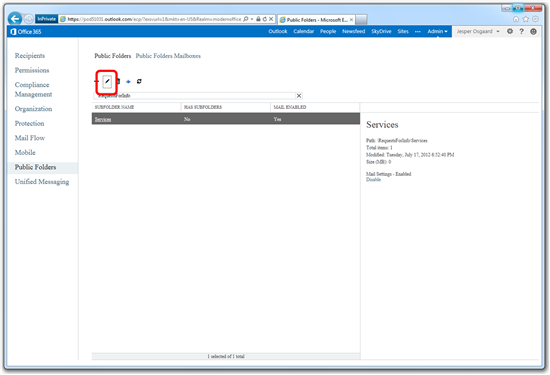Viewport: 550px width, 375px height.
Task: Click the browser address bar URL
Action: (x=154, y=19)
